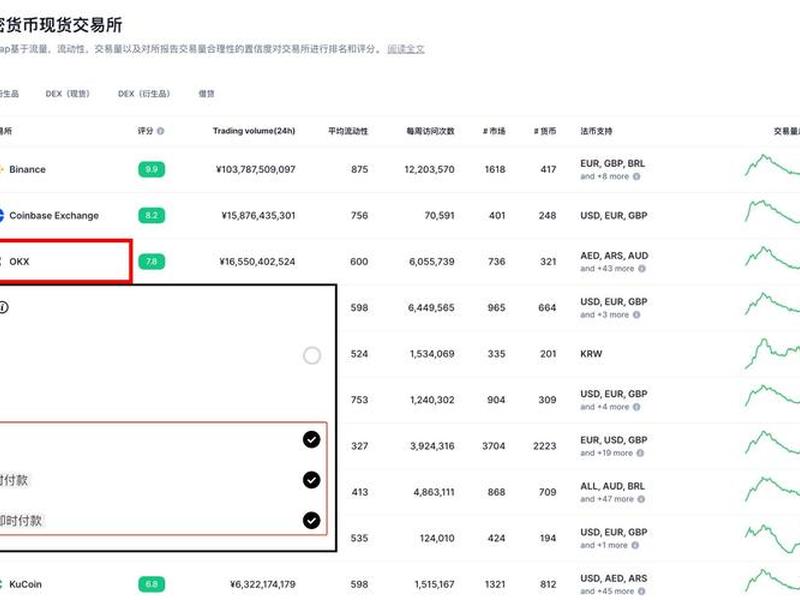Sort by 每周访问次数 column header
This screenshot has height=600, width=800.
430,131
